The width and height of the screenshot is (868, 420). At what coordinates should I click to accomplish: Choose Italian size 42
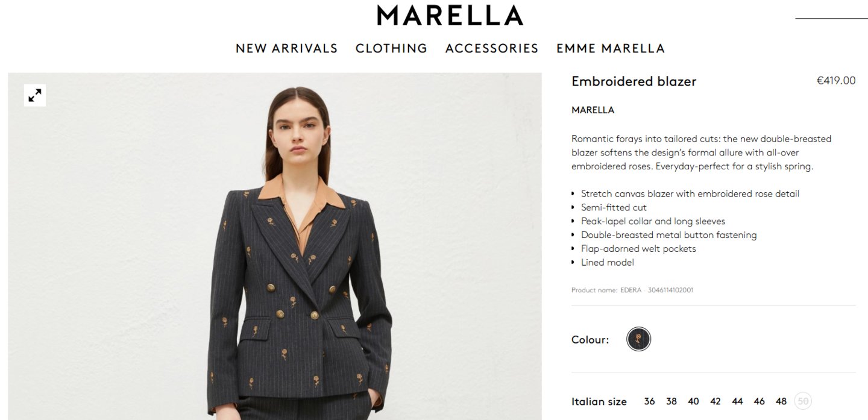click(x=715, y=401)
